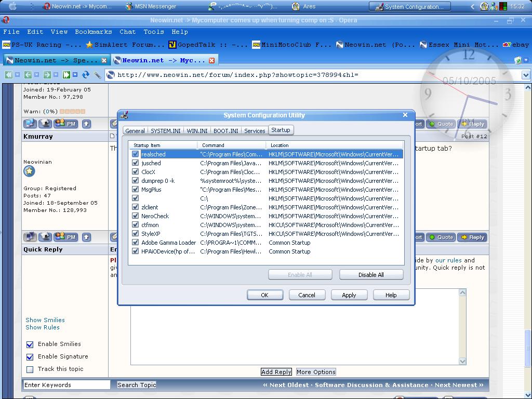Open the Tools menu
Viewport: 532px width, 399px height.
click(x=154, y=31)
